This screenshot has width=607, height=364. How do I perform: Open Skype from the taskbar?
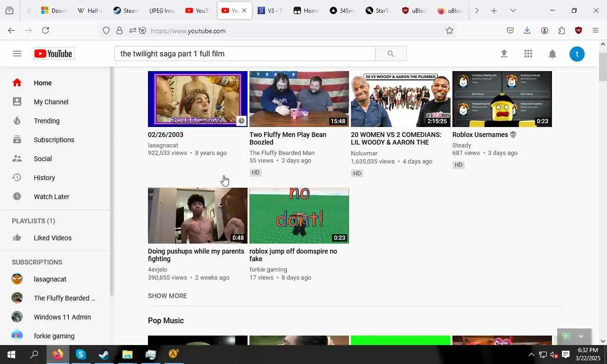click(x=81, y=355)
